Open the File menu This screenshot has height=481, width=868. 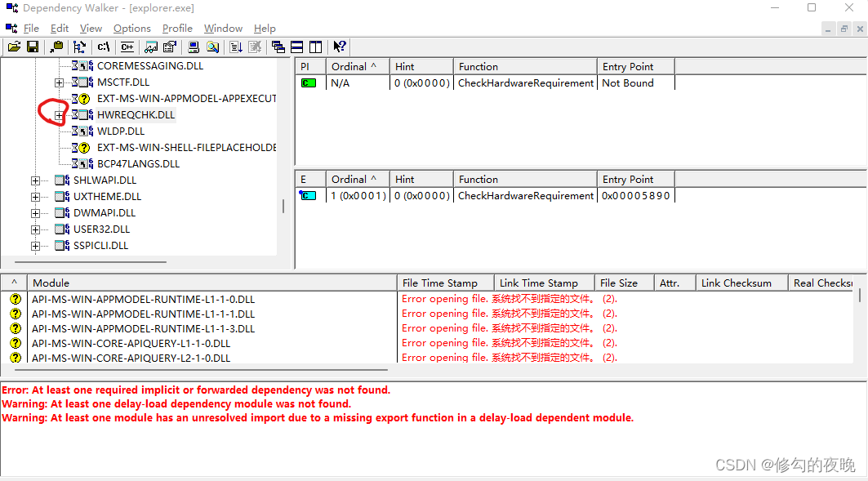click(x=31, y=29)
